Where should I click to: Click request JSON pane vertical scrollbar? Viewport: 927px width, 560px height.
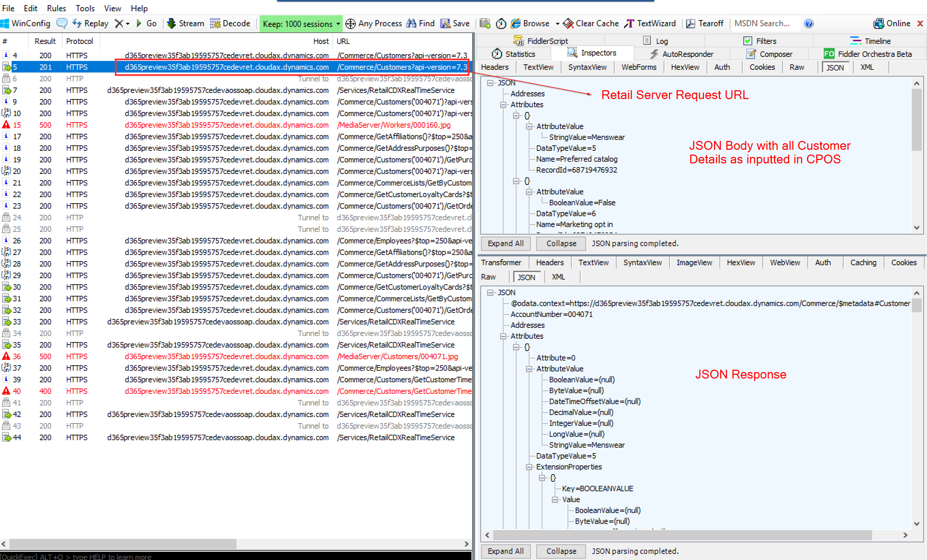[916, 155]
